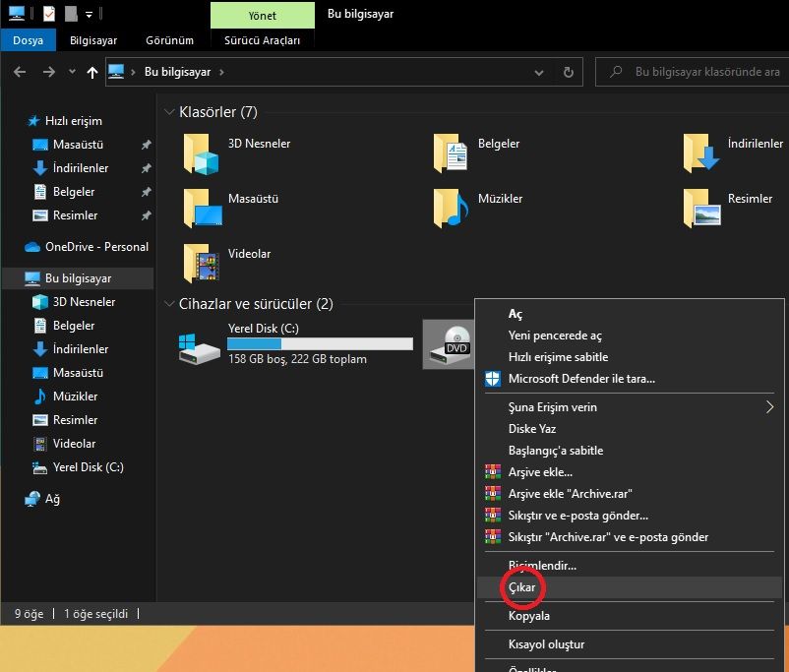This screenshot has width=789, height=672.
Task: Click the Yönet contextual tab
Action: point(262,16)
